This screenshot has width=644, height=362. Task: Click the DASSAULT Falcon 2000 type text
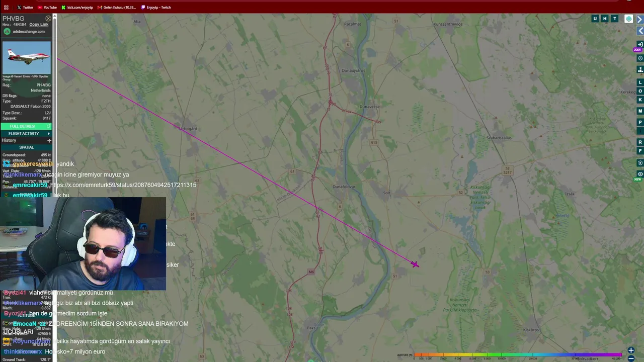(31, 107)
